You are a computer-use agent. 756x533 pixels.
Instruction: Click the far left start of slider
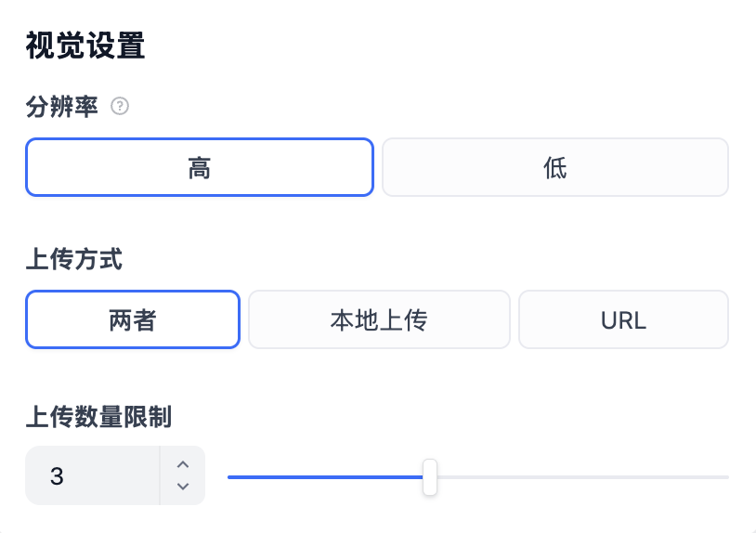point(230,477)
